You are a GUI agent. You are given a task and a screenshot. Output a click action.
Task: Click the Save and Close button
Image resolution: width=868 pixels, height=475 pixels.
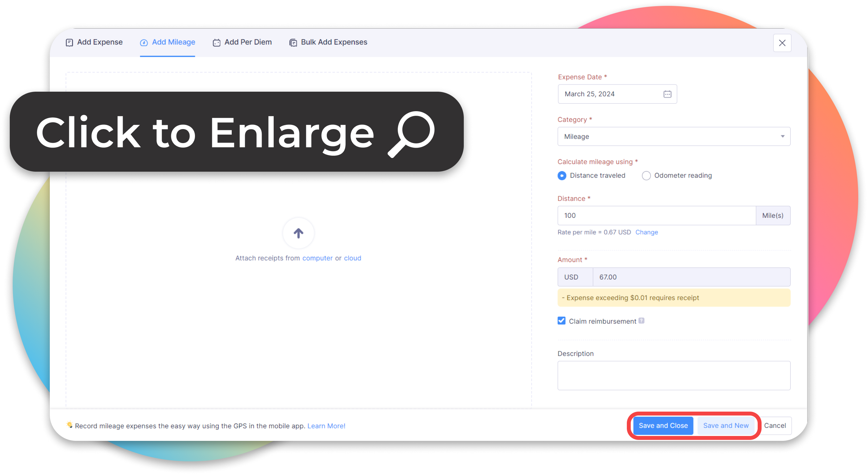click(x=663, y=426)
